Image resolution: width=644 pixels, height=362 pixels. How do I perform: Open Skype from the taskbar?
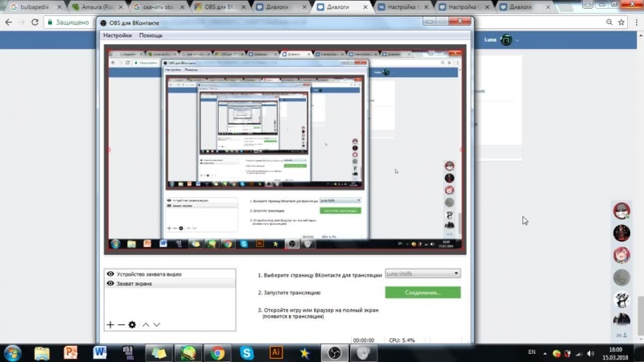(x=246, y=353)
